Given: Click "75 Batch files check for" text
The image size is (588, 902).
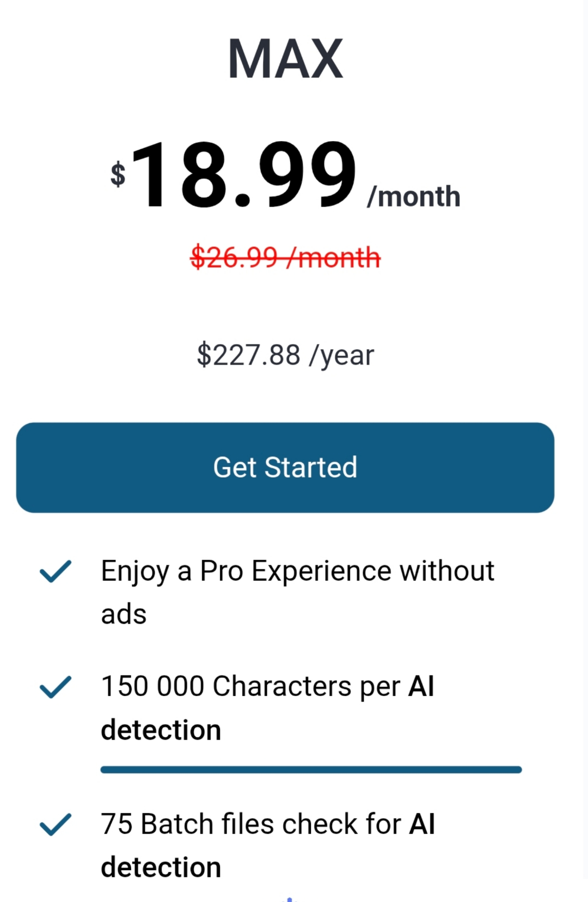Looking at the screenshot, I should point(250,824).
